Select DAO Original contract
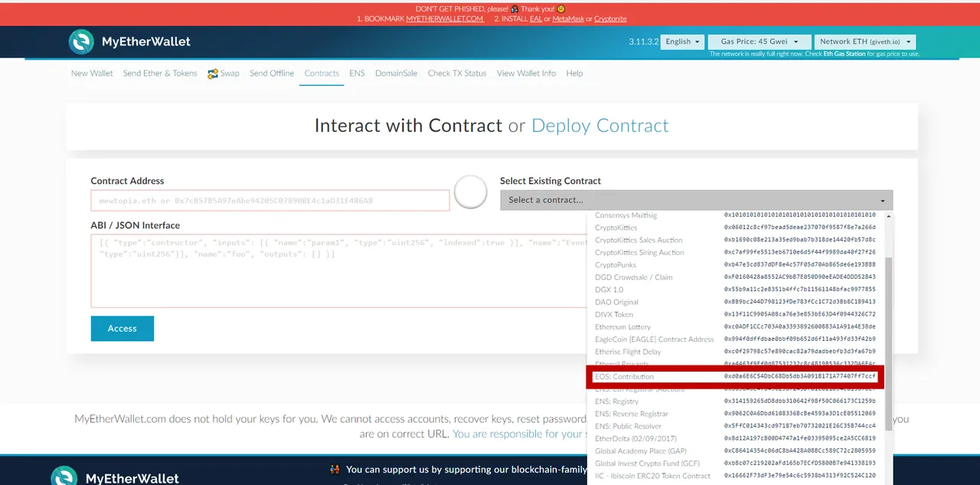This screenshot has width=980, height=485. [735, 302]
